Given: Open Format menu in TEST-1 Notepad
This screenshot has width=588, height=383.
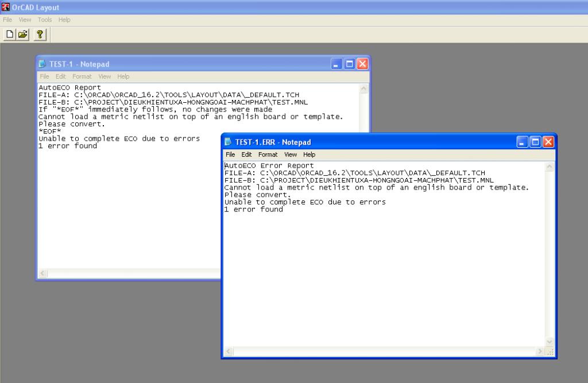Looking at the screenshot, I should [82, 76].
